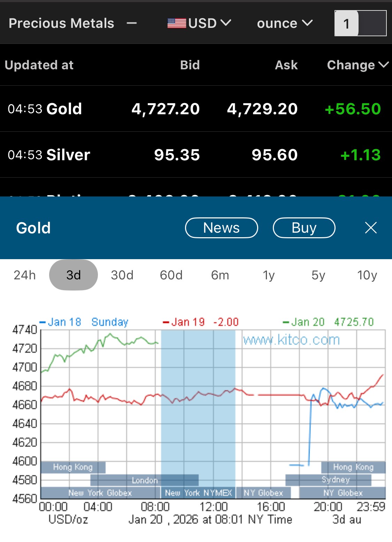This screenshot has height=542, width=392.
Task: Edit the quantity input field
Action: click(360, 23)
